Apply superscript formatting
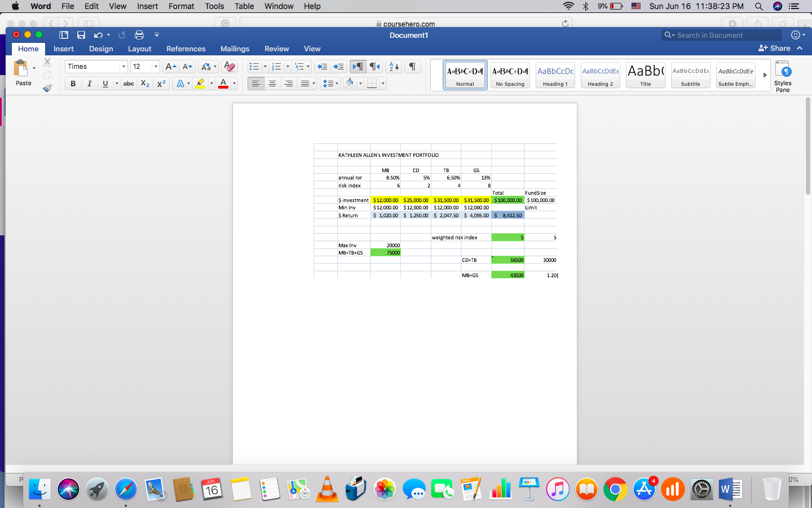Screen dimensions: 812x508 click(x=161, y=84)
